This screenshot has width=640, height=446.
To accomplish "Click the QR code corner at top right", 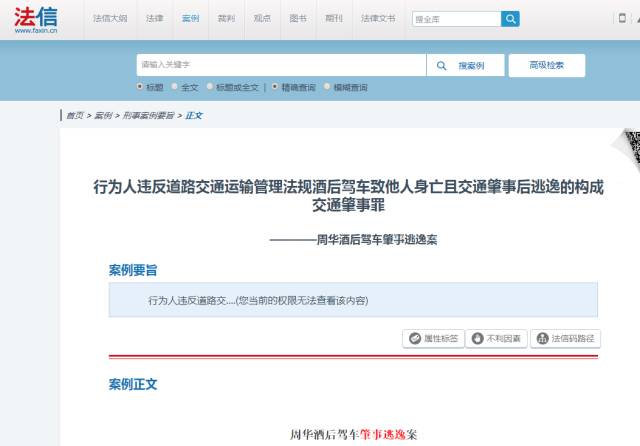I will click(629, 150).
